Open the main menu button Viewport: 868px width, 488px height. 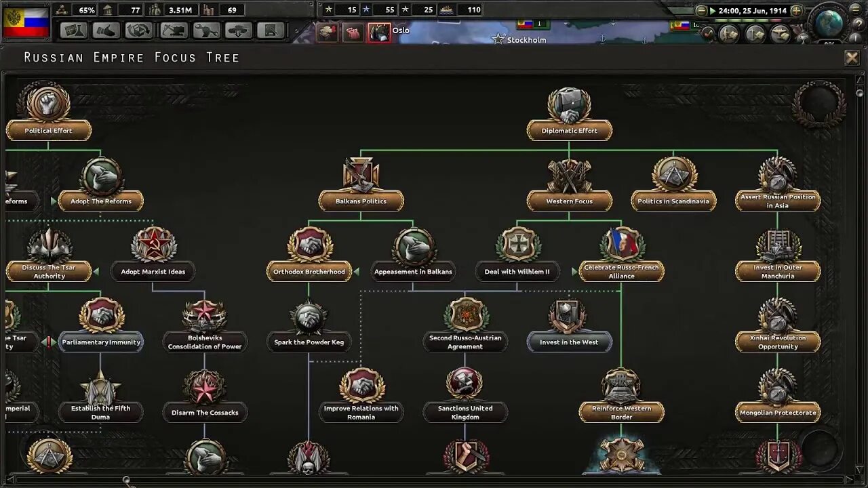(x=856, y=9)
